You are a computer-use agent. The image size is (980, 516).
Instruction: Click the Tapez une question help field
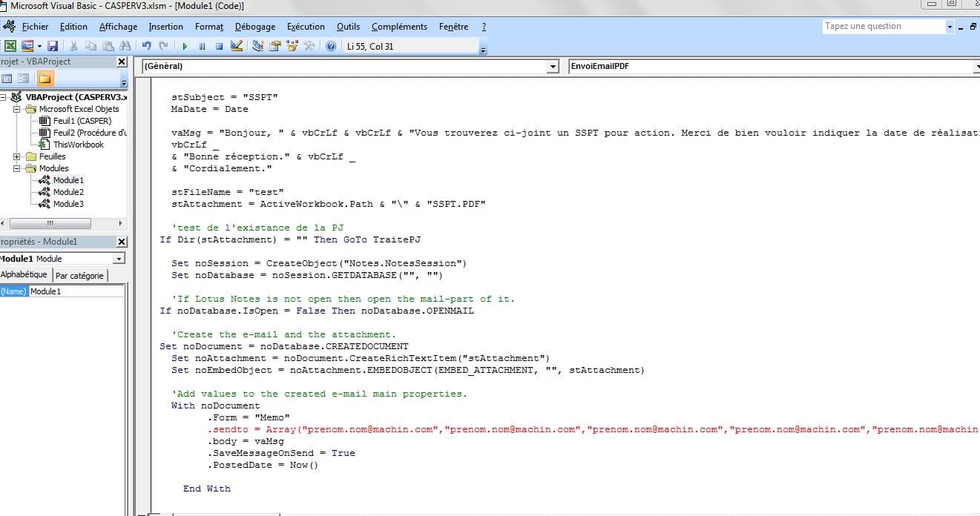tap(883, 26)
